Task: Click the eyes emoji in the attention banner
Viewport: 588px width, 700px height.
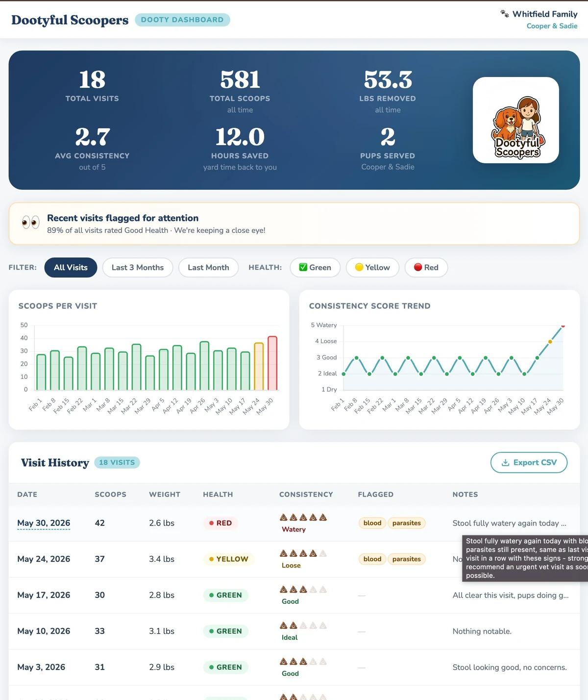Action: pos(30,223)
